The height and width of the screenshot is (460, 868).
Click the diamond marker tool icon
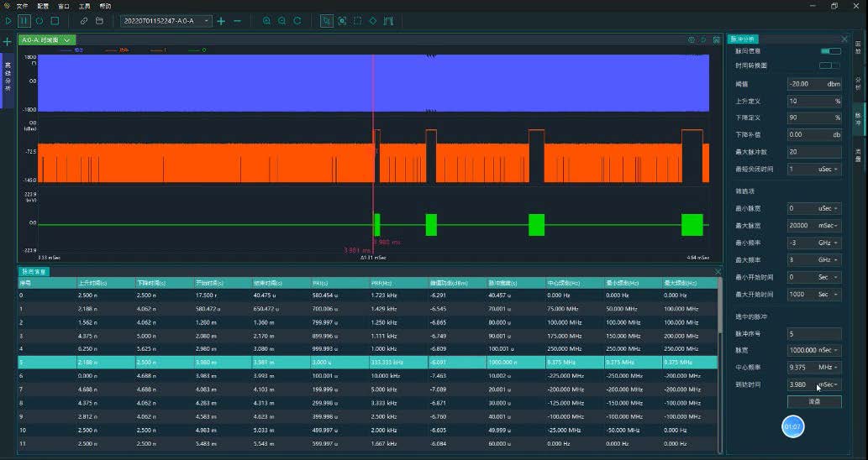[372, 20]
